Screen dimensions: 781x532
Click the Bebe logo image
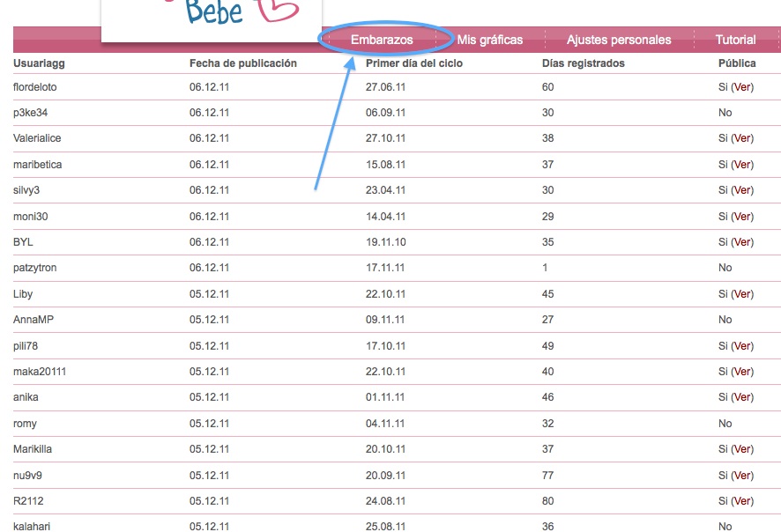(212, 20)
